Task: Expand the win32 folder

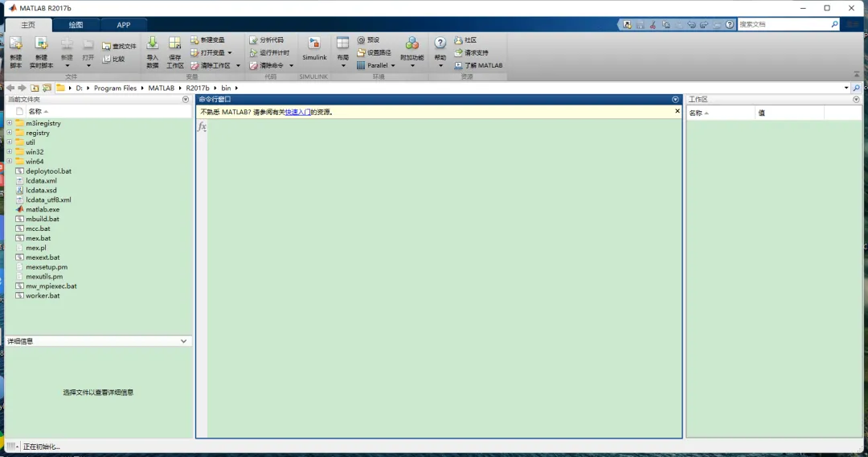Action: coord(10,152)
